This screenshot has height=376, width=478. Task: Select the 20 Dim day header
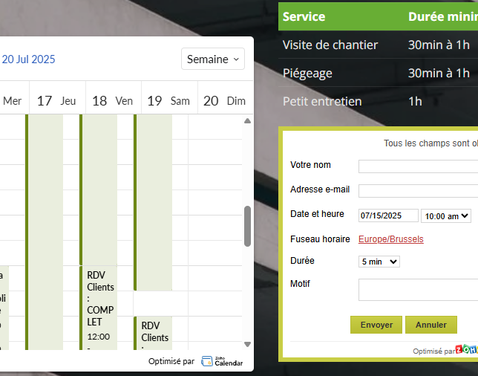[225, 101]
